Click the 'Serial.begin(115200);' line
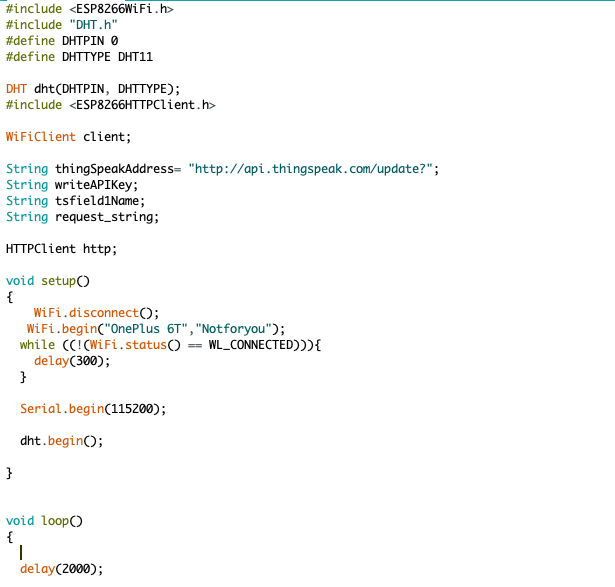The height and width of the screenshot is (587, 615). pyautogui.click(x=93, y=409)
